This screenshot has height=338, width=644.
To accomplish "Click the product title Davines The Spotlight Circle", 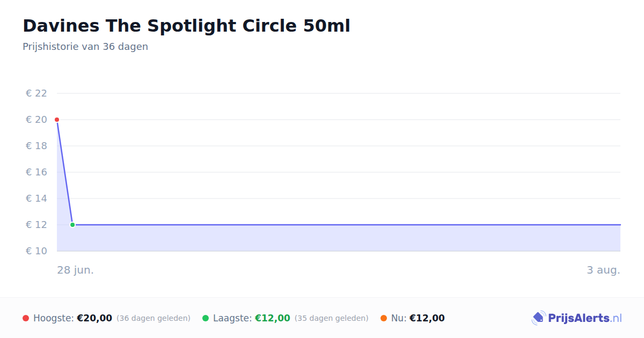I will (186, 26).
